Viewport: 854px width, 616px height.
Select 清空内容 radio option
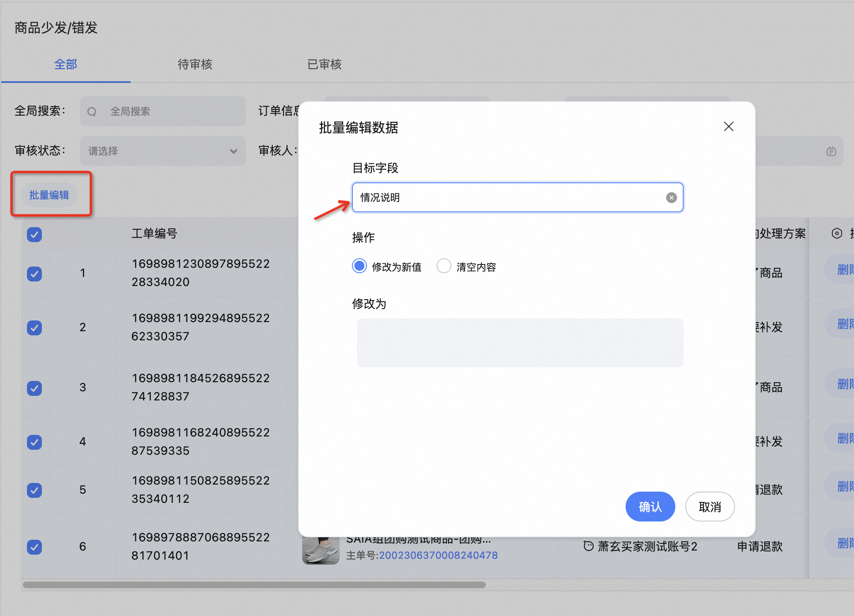pyautogui.click(x=444, y=266)
